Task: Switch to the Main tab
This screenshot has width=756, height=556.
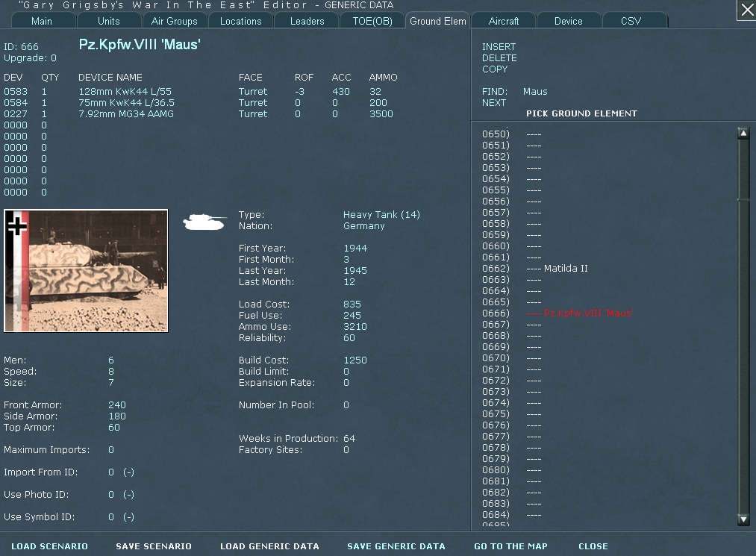Action: click(42, 21)
